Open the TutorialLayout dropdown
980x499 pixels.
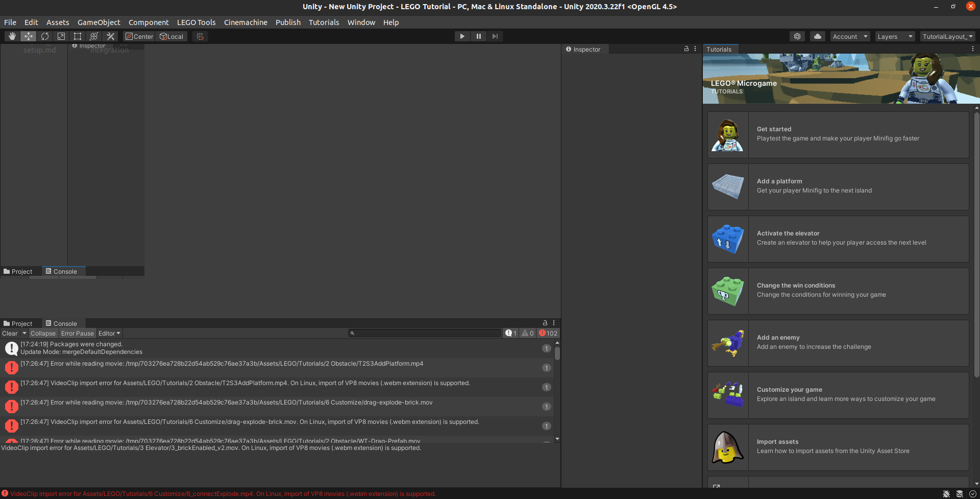[x=948, y=36]
